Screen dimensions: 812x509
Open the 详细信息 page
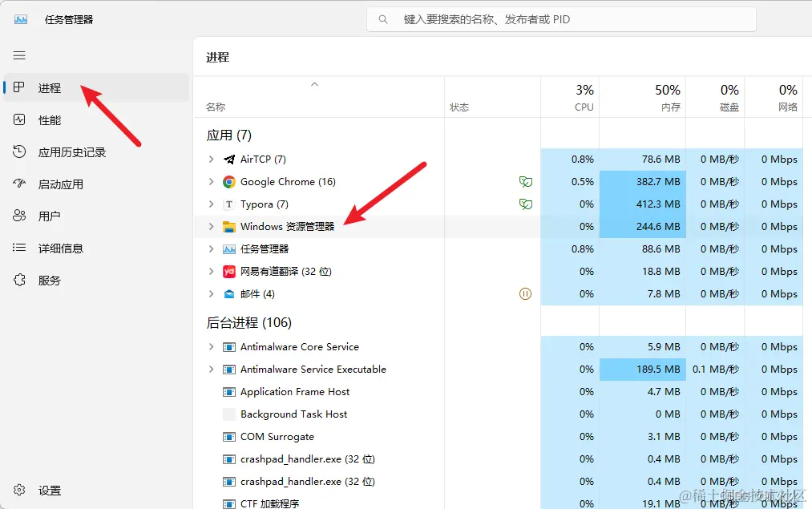coord(96,248)
